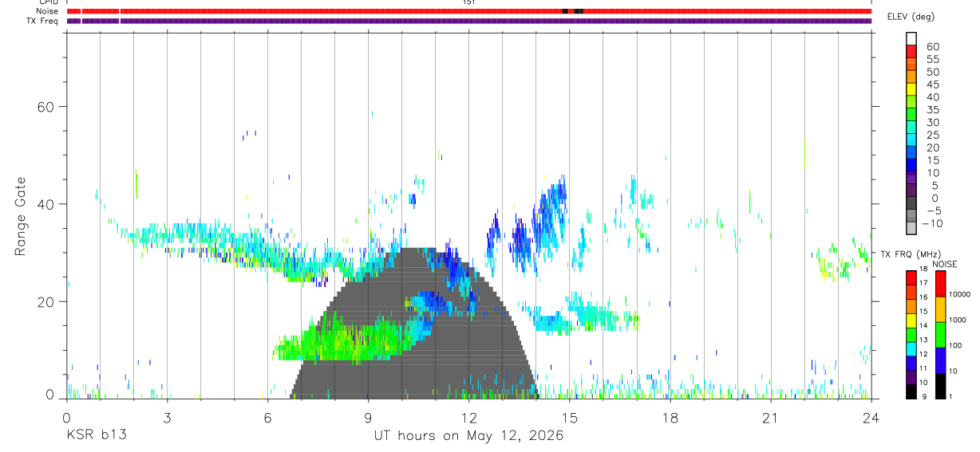The image size is (980, 452).
Task: Click the purple TX Freq strip above the plot
Action: pos(469,21)
